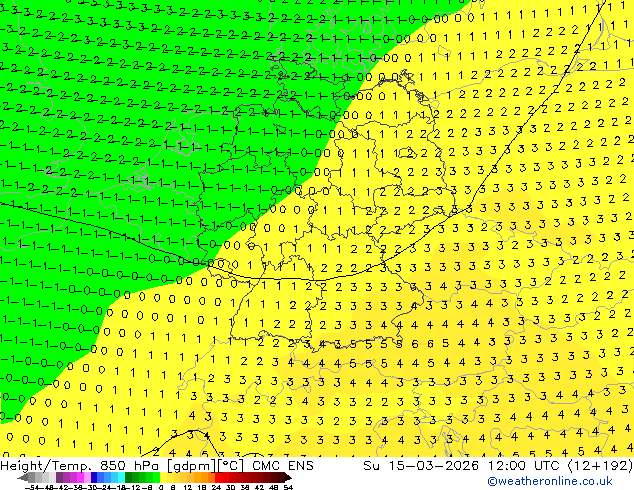Click the Su 15-03-2026 date label
634x490 pixels.
(422, 466)
